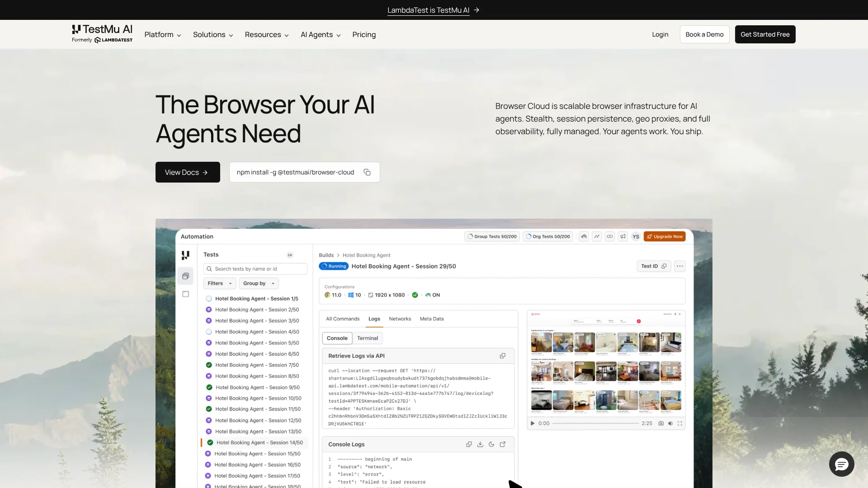The height and width of the screenshot is (488, 868).
Task: Click the Pricing nav link
Action: point(364,35)
